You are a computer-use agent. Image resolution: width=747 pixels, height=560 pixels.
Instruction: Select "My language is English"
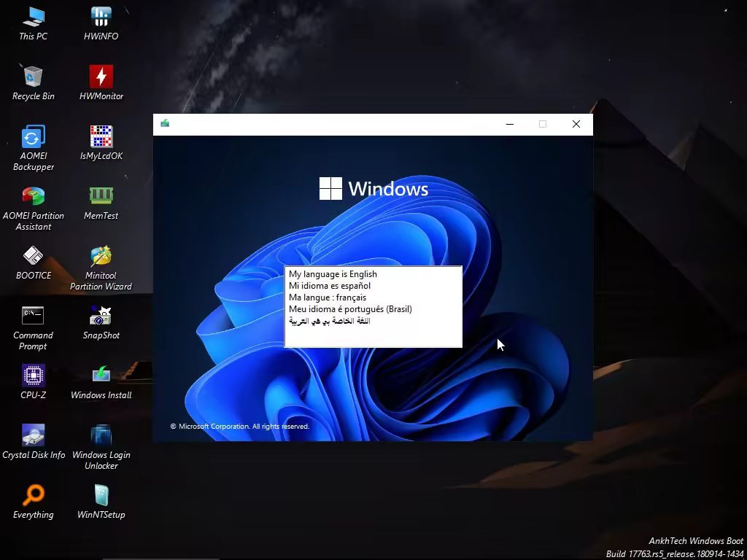click(x=333, y=274)
